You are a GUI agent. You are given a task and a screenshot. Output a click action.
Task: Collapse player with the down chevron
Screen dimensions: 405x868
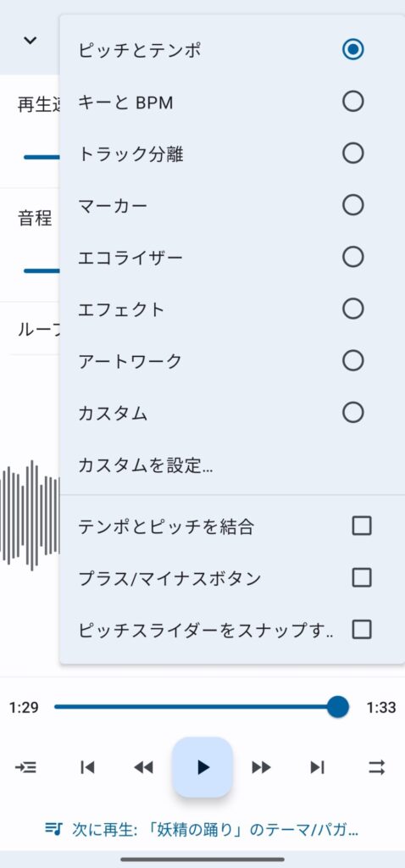coord(30,40)
